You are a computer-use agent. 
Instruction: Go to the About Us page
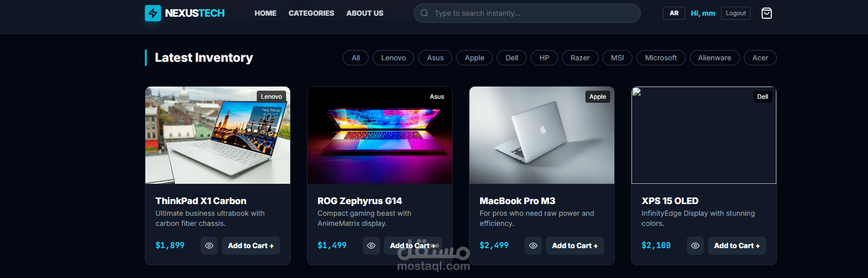(365, 13)
